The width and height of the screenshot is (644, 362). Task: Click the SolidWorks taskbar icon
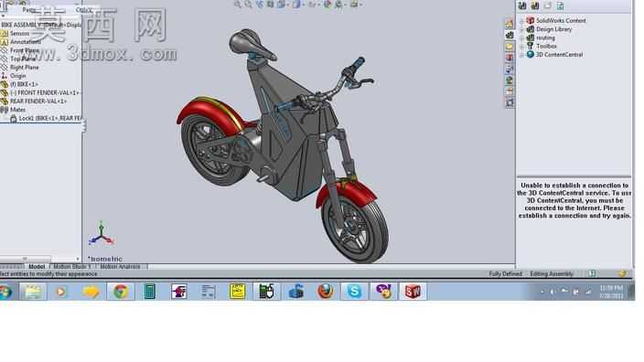pyautogui.click(x=413, y=292)
